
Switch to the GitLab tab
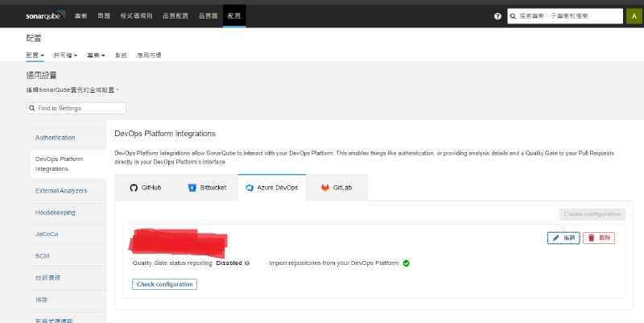click(336, 188)
